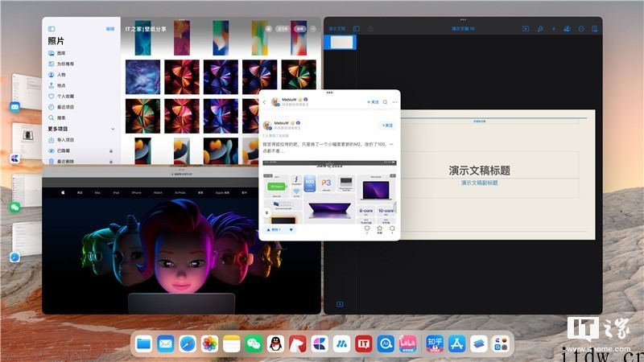
Task: Click the search icon in the Zhihu window
Action: point(385,102)
